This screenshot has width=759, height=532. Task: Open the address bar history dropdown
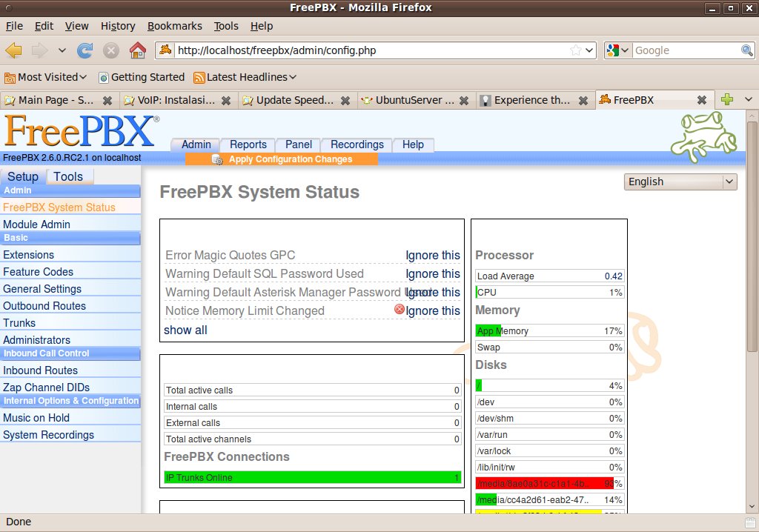coord(589,50)
